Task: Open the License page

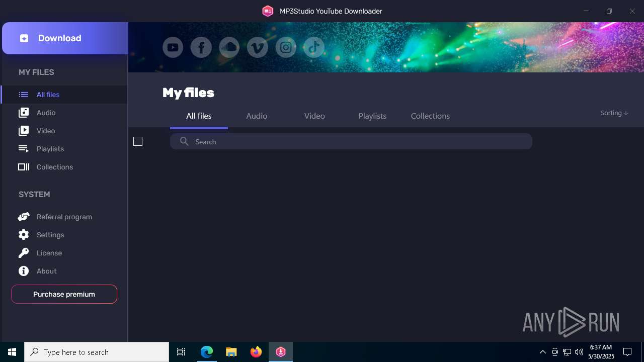Action: 64,253
